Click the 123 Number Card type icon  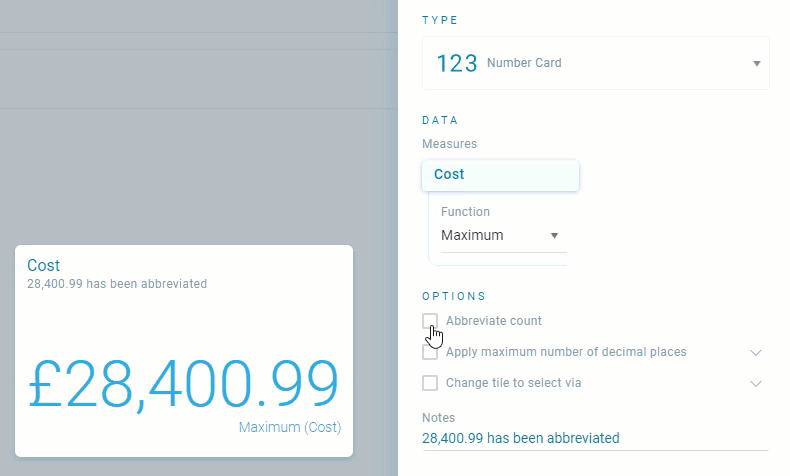point(456,63)
